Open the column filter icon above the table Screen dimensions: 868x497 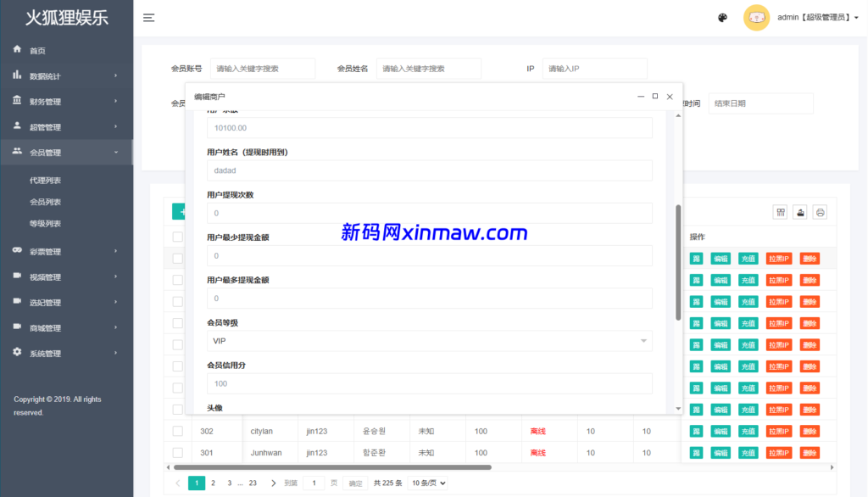(781, 212)
